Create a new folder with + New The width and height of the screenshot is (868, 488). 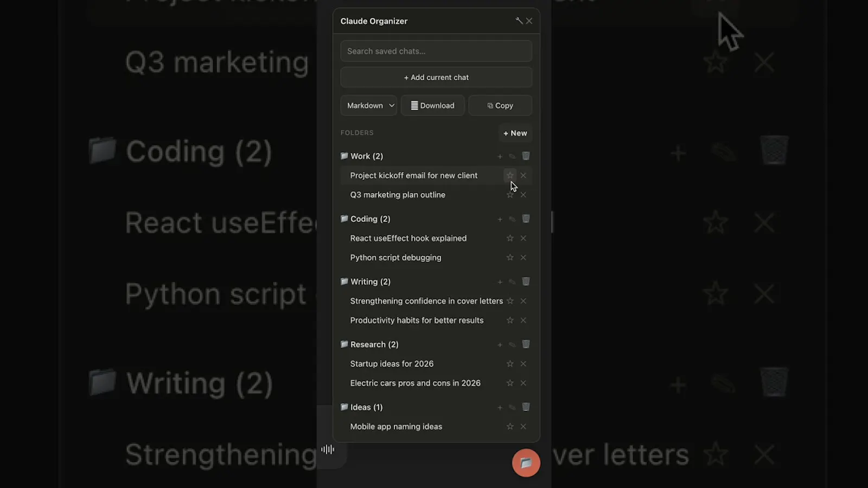tap(515, 133)
